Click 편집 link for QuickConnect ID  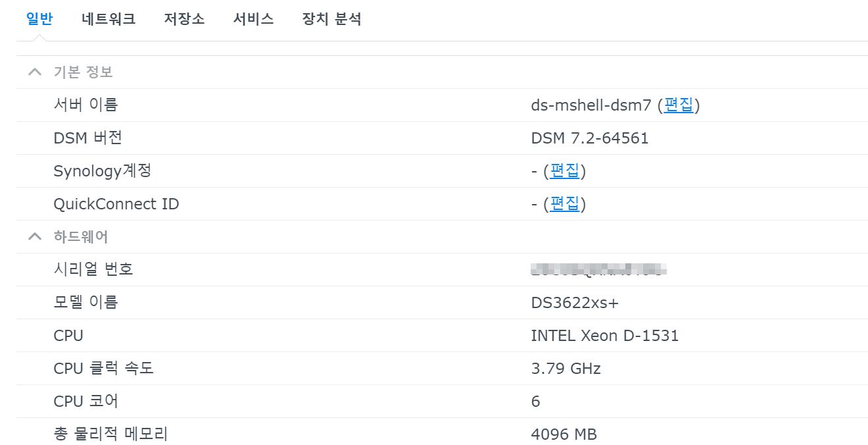pyautogui.click(x=564, y=203)
